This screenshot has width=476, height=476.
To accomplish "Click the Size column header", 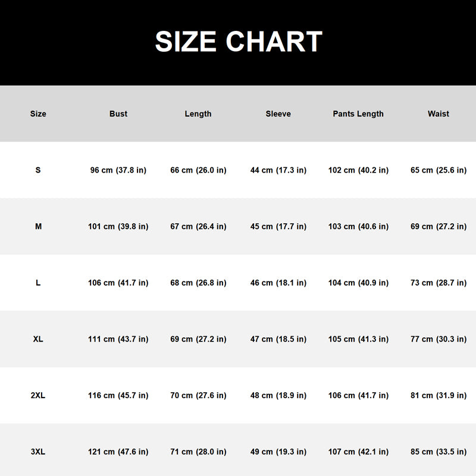I will tap(38, 114).
